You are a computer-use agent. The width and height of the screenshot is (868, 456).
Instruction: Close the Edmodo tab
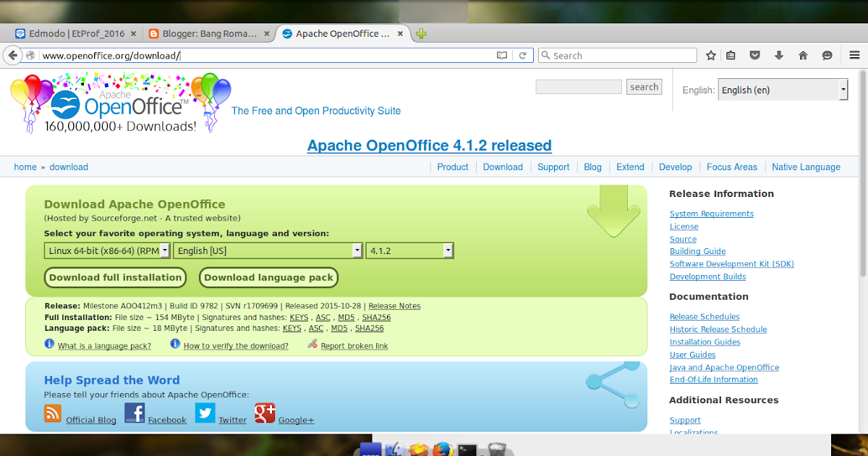[133, 33]
